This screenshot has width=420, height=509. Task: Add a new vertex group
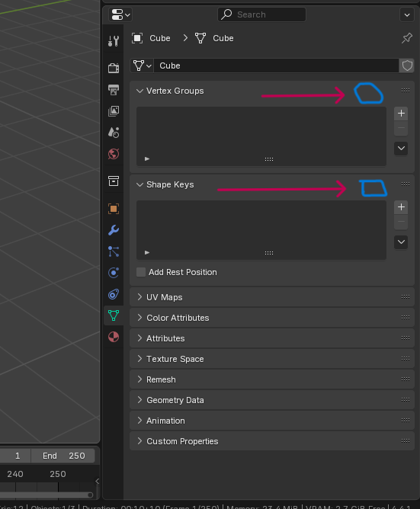point(401,114)
